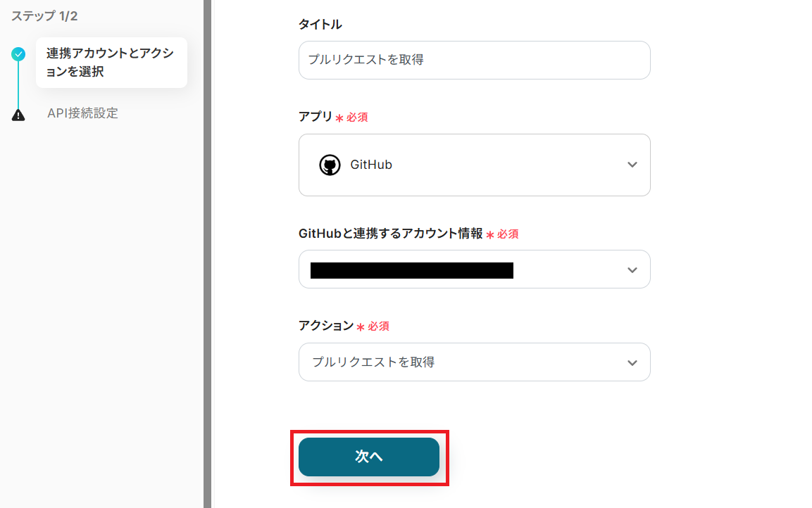Open the account info dropdown arrow
The width and height of the screenshot is (812, 508).
pos(632,270)
